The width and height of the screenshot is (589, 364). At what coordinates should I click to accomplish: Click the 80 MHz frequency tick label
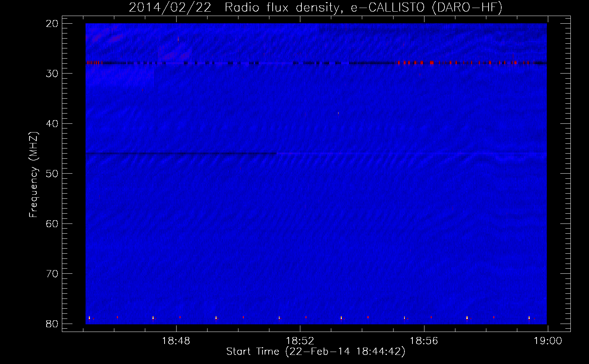[52, 324]
